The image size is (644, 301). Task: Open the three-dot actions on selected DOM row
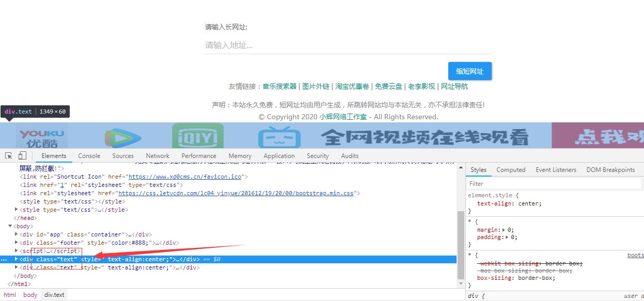[x=4, y=259]
